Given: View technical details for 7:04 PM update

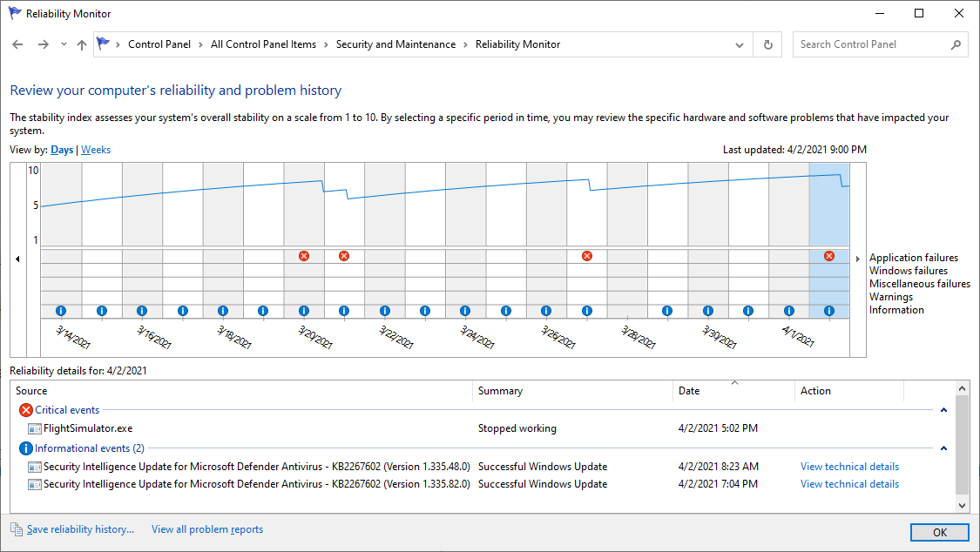Looking at the screenshot, I should coord(849,484).
